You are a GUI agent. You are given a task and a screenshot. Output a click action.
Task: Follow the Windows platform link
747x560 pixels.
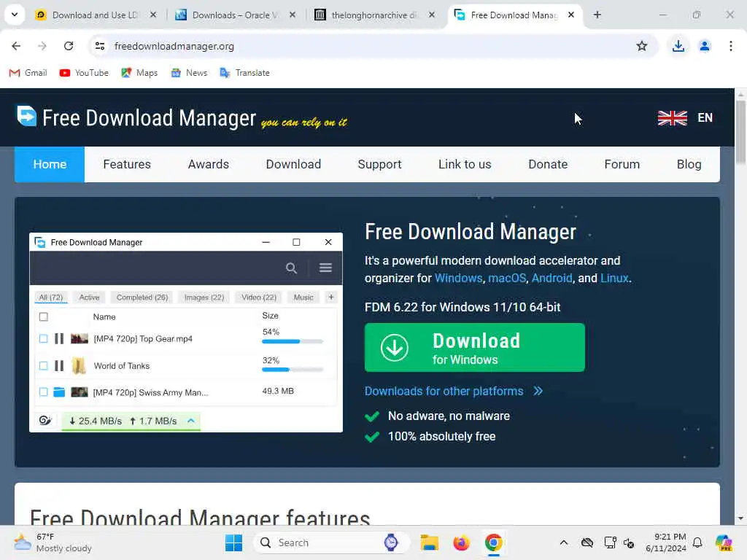(x=458, y=278)
